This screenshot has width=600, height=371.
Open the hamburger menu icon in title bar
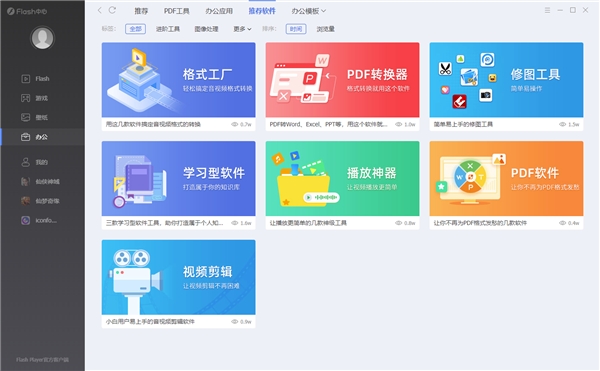547,10
